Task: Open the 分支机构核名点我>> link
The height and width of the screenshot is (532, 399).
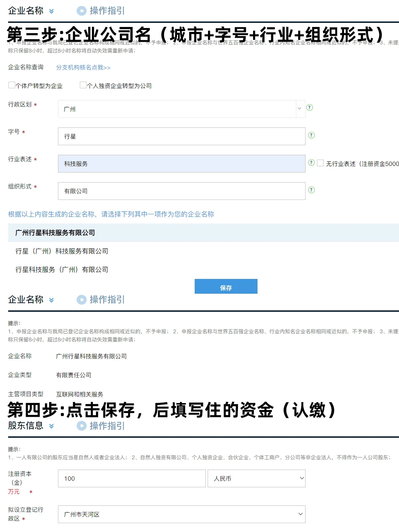Action: pos(83,68)
